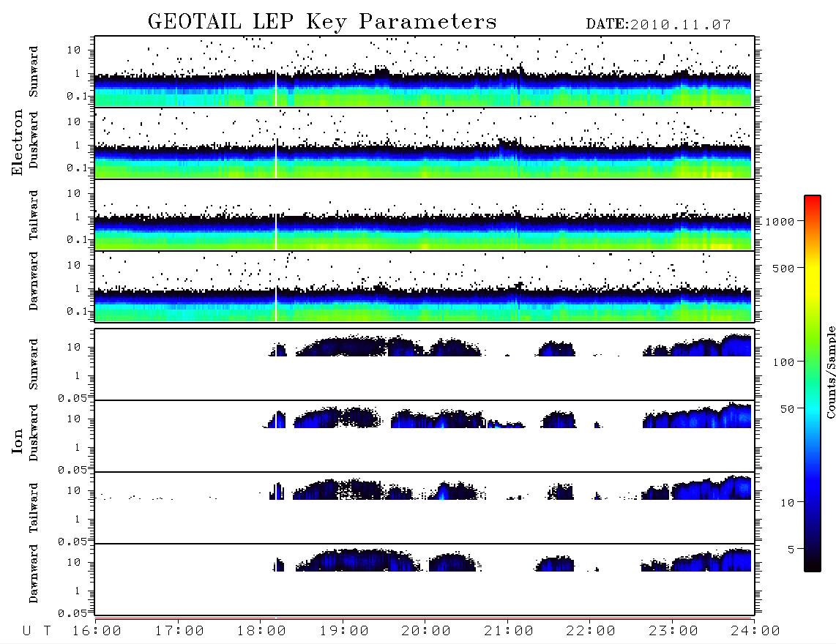Select the Electron "Sunward" panel label
836x644 pixels.
pyautogui.click(x=33, y=72)
